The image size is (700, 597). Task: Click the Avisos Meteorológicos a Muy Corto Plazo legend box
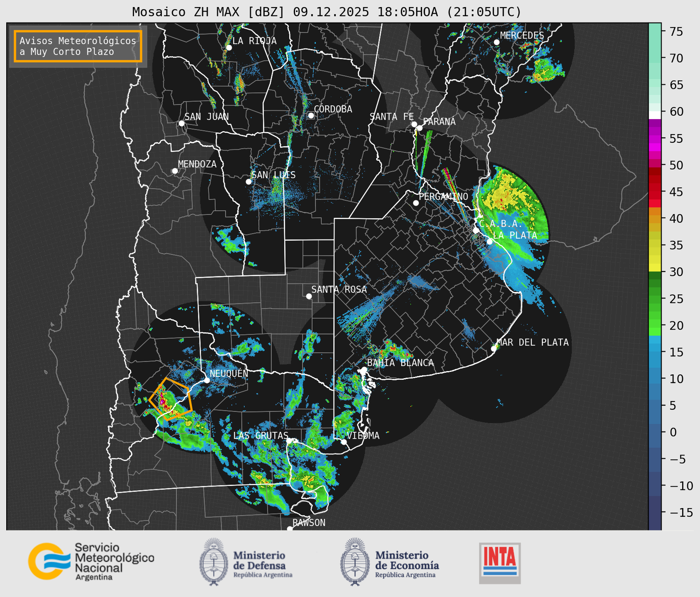pos(78,46)
